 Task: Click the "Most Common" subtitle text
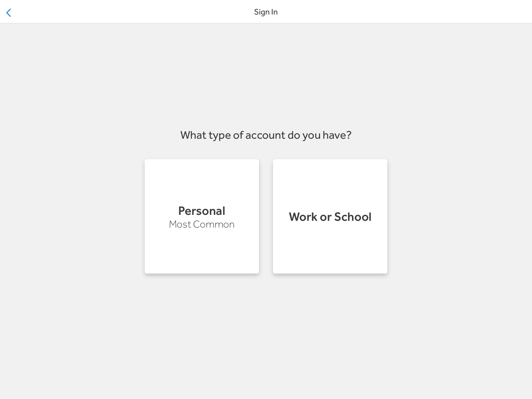click(x=202, y=224)
